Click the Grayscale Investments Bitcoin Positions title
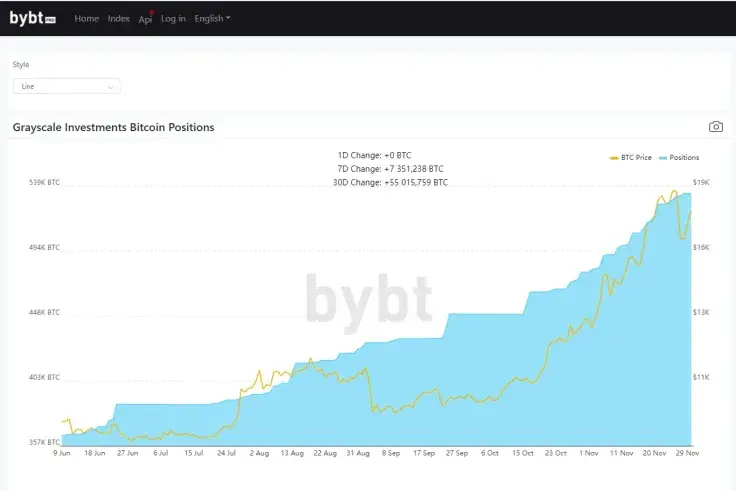 pos(113,127)
